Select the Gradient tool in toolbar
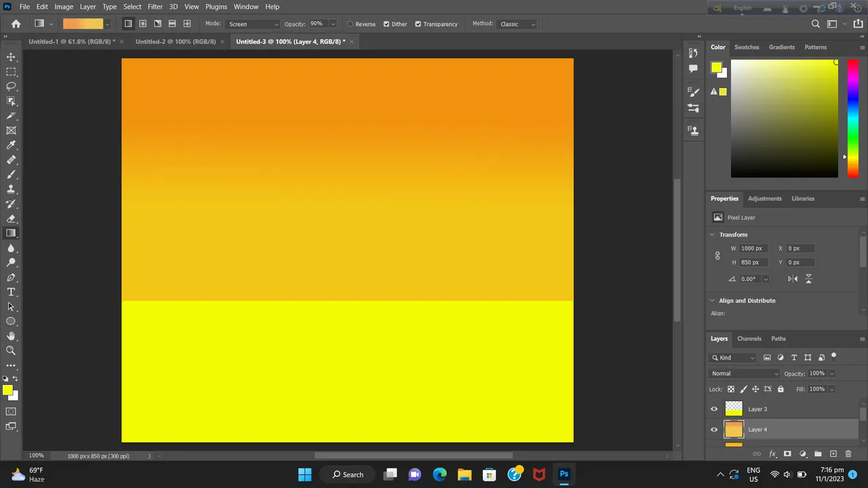The height and width of the screenshot is (488, 868). pos(11,233)
